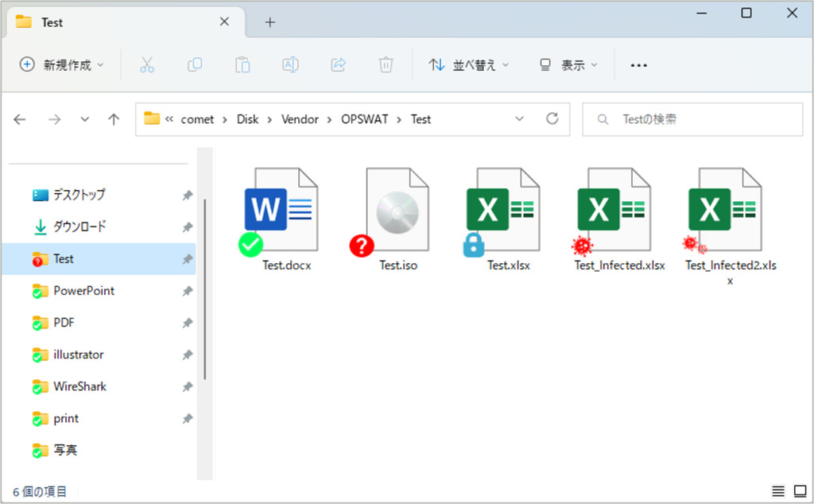Screen dimensions: 814x504
Task: Expand the chevron after Disk in path
Action: [269, 119]
